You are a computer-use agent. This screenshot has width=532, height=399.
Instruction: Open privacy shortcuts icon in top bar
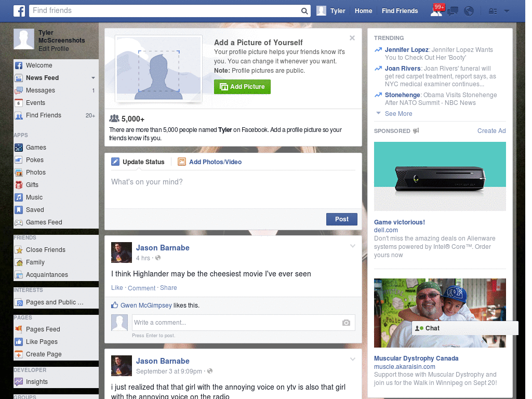coord(493,11)
